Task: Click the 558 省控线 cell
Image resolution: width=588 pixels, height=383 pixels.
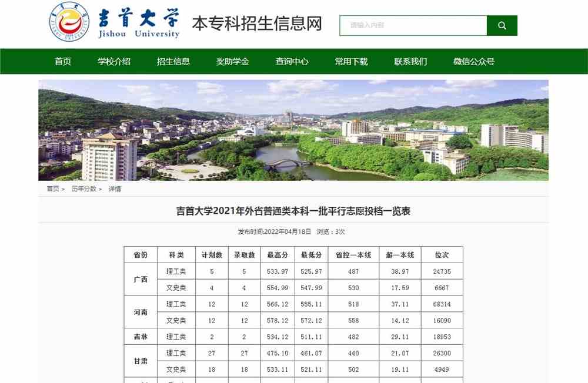Action: point(353,320)
